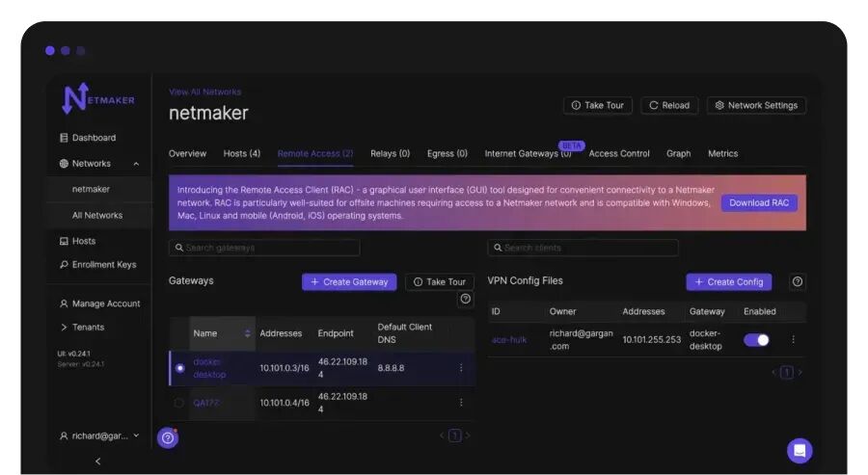Open more options for ace-hulk config row
Viewport: 868px width, 475px height.
[794, 339]
